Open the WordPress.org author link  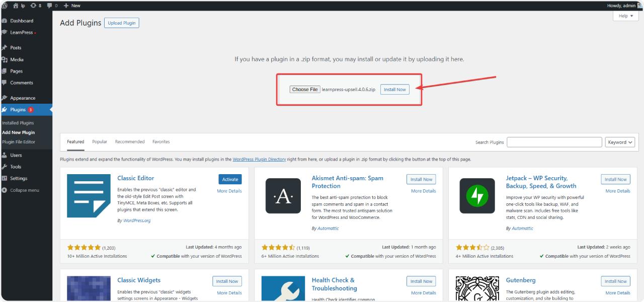coord(137,220)
